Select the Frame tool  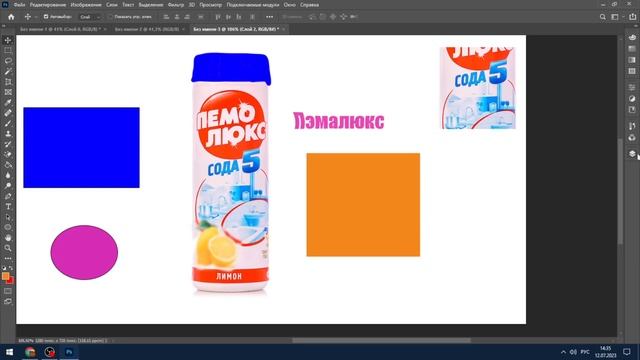(8, 92)
